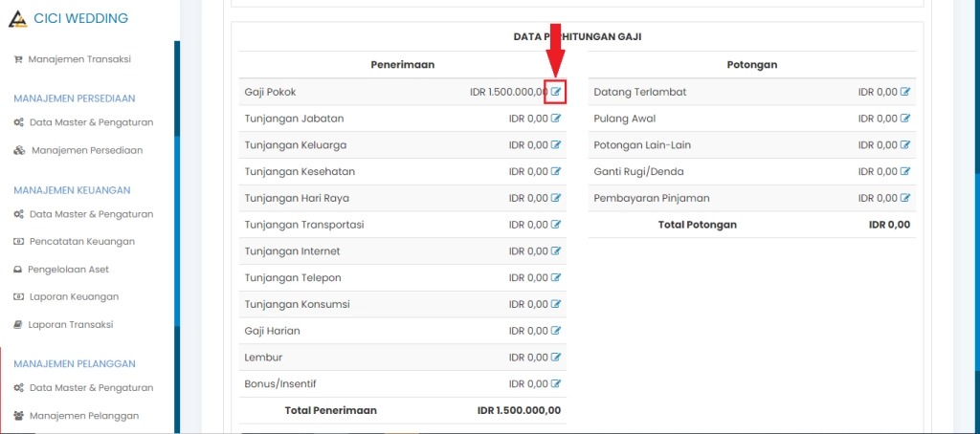Click the Potongan column header
The image size is (980, 434).
(752, 64)
